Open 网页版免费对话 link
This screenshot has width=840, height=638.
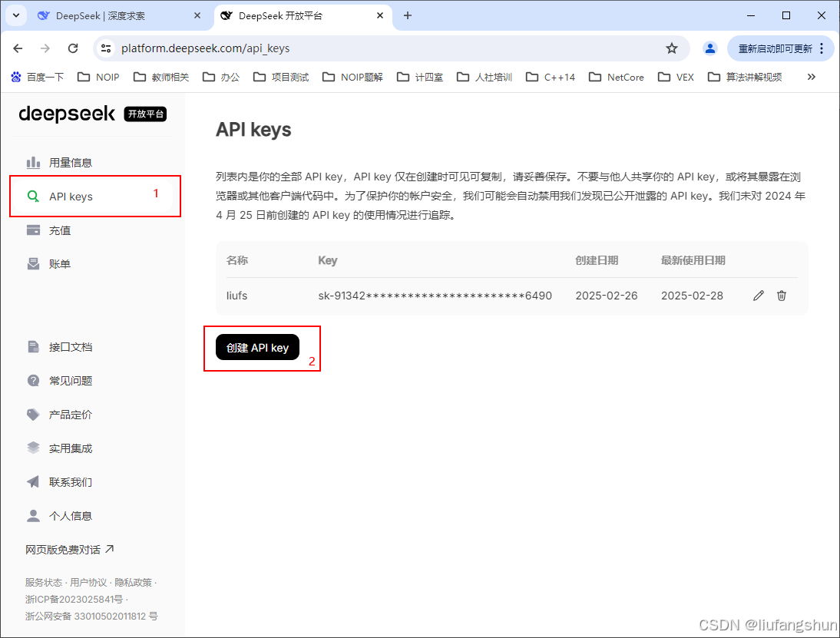pos(70,550)
